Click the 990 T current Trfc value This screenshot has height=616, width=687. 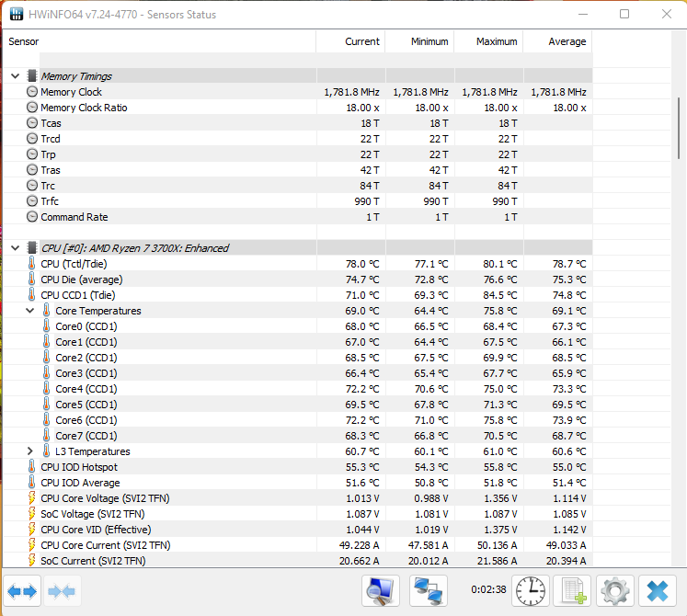point(367,201)
